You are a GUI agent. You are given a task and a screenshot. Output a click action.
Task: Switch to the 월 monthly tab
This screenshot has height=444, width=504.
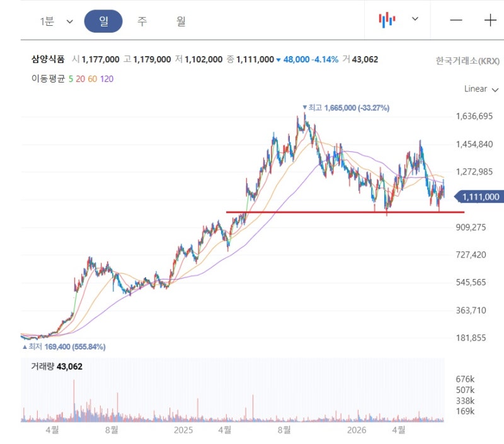click(181, 21)
